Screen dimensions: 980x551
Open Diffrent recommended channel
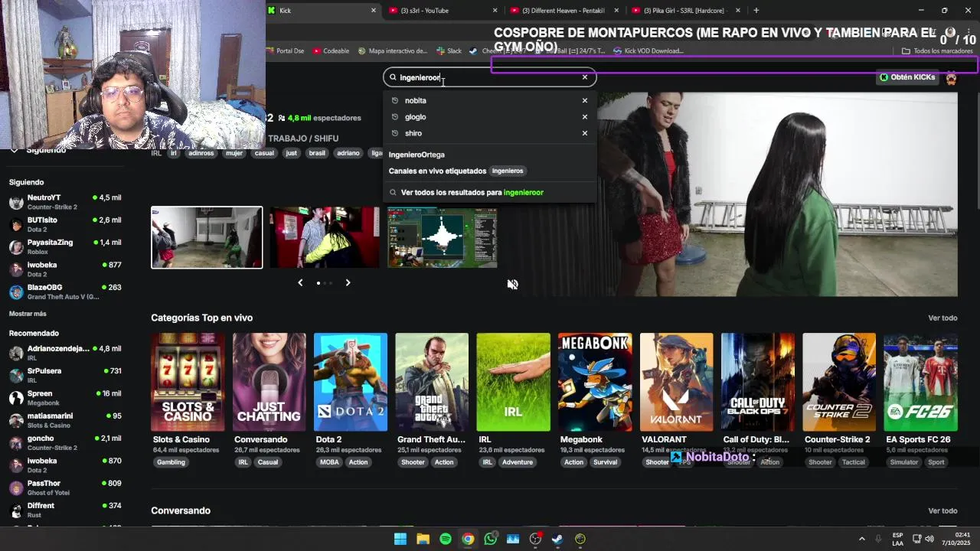(65, 510)
